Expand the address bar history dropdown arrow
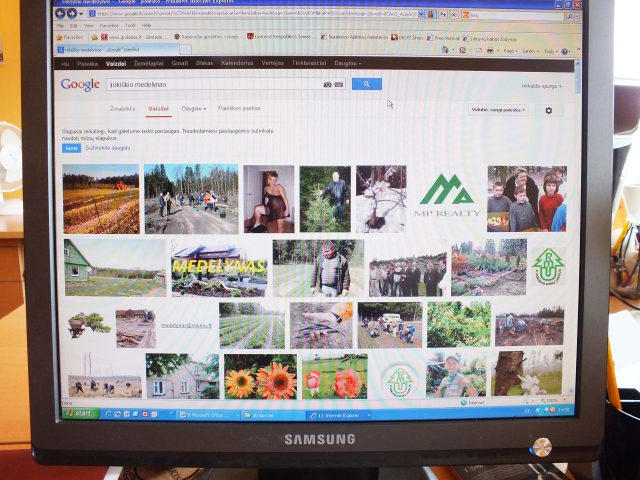 [x=421, y=14]
